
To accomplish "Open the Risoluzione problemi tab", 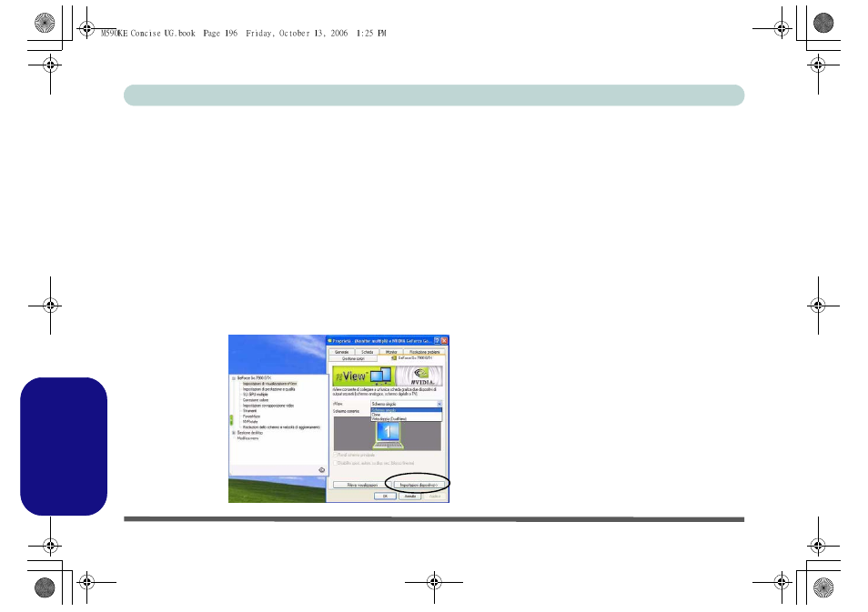I will pos(424,351).
